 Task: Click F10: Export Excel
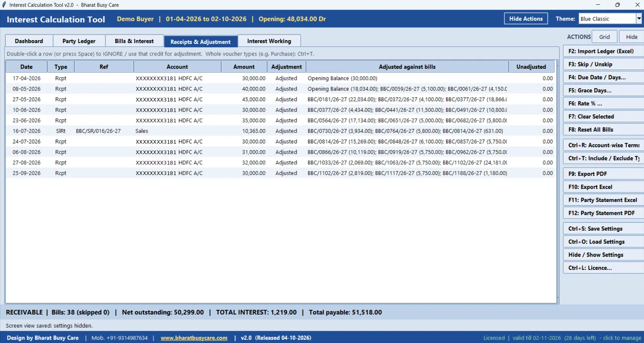pyautogui.click(x=603, y=187)
